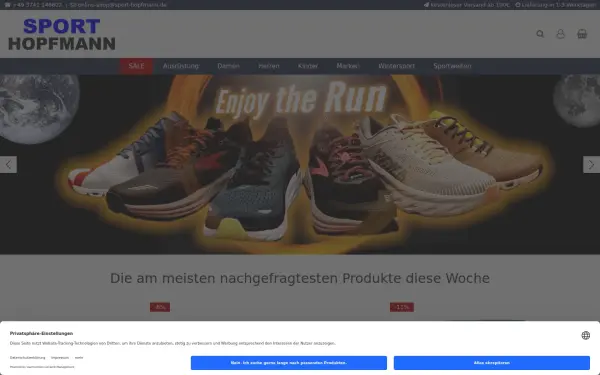Open the Impressum link

point(60,357)
